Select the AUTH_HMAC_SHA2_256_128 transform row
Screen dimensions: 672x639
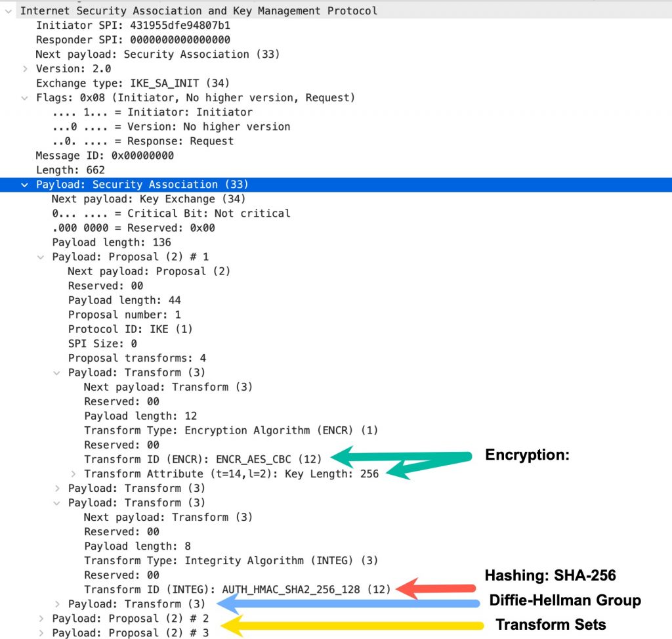click(210, 589)
